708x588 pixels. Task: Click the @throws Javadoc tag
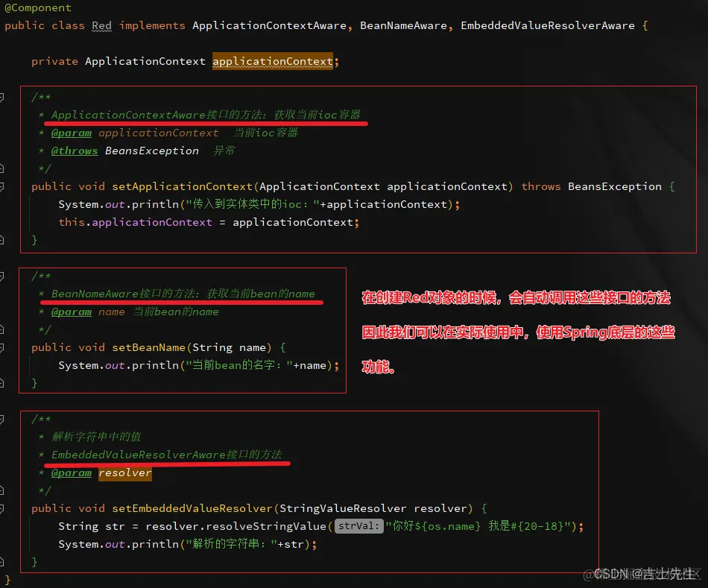click(75, 151)
